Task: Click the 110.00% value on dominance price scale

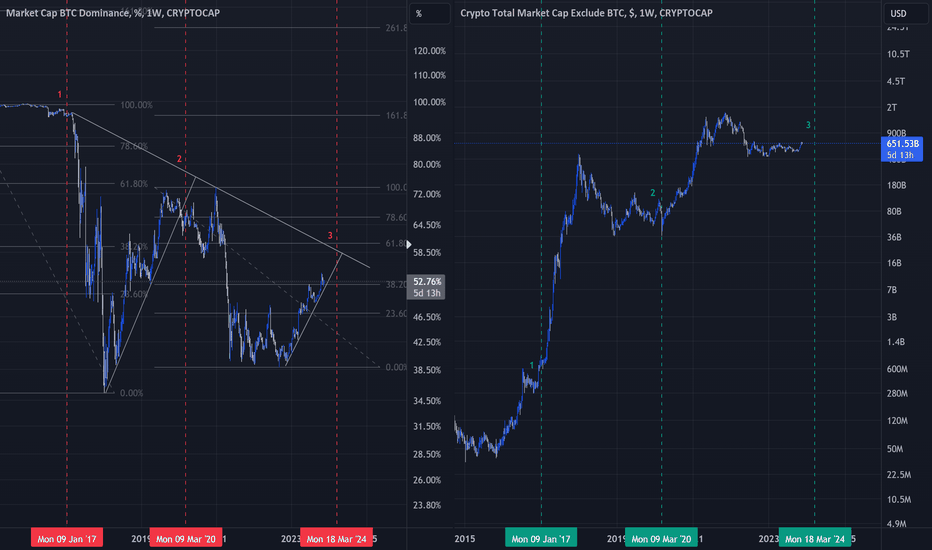Action: click(x=429, y=76)
